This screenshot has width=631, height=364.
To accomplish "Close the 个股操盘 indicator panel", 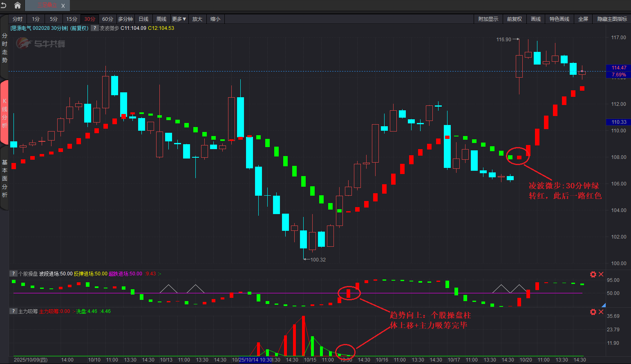I will click(601, 274).
